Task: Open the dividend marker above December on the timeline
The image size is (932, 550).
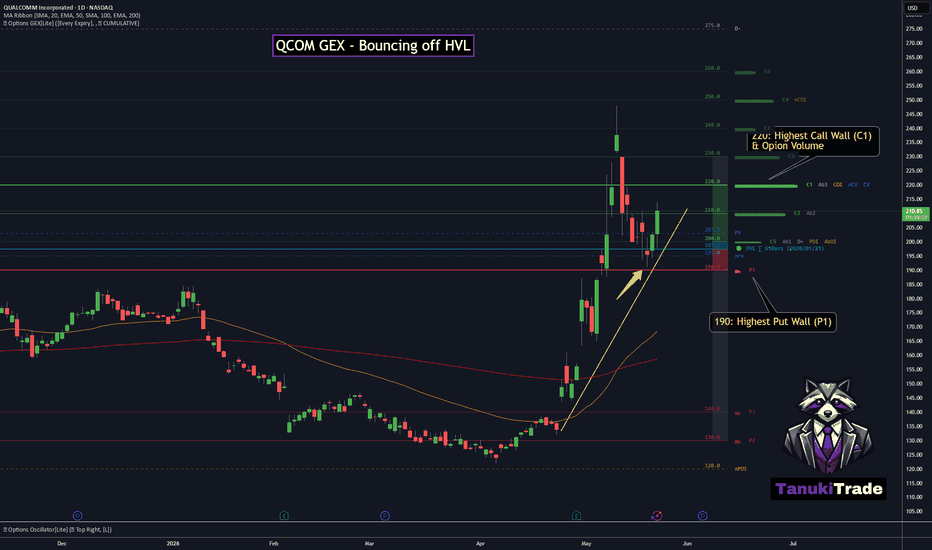Action: pyautogui.click(x=77, y=516)
